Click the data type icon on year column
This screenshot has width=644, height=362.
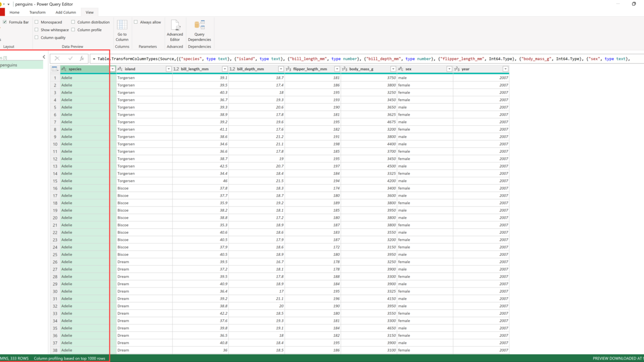(457, 69)
